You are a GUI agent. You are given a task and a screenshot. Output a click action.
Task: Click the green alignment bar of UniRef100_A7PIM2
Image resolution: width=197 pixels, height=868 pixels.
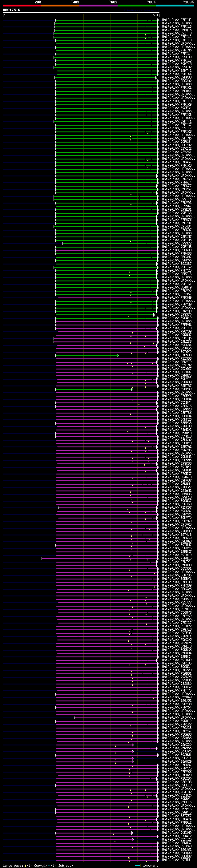pyautogui.click(x=107, y=20)
